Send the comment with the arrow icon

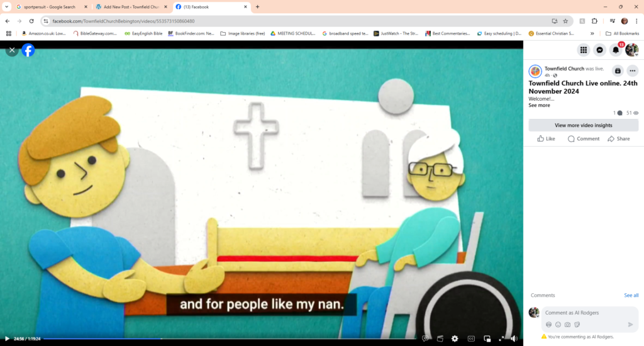click(630, 325)
